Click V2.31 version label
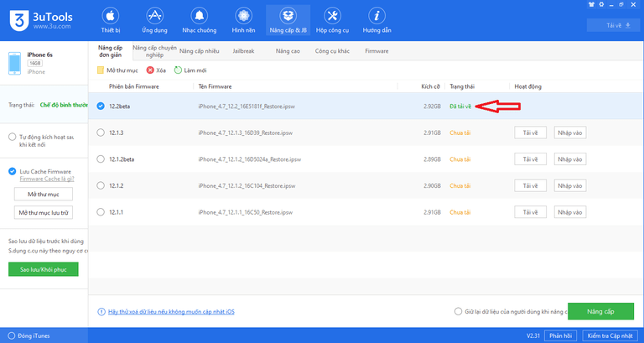 (532, 335)
